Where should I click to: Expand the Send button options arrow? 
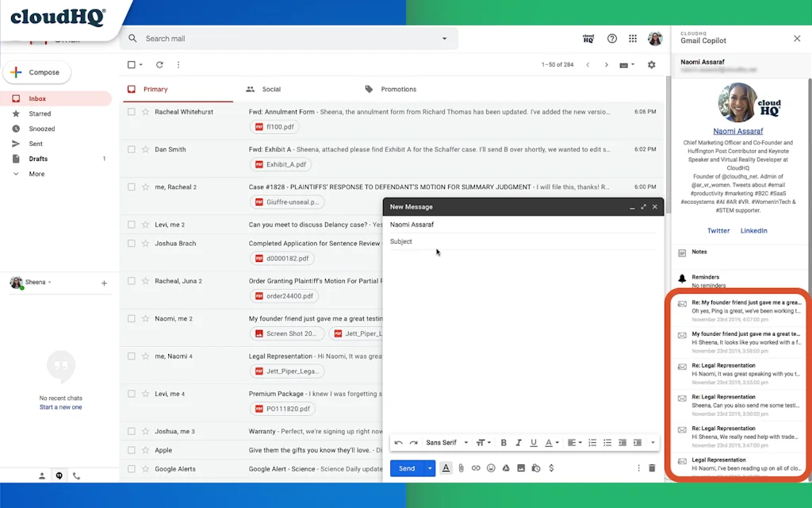[x=429, y=468]
